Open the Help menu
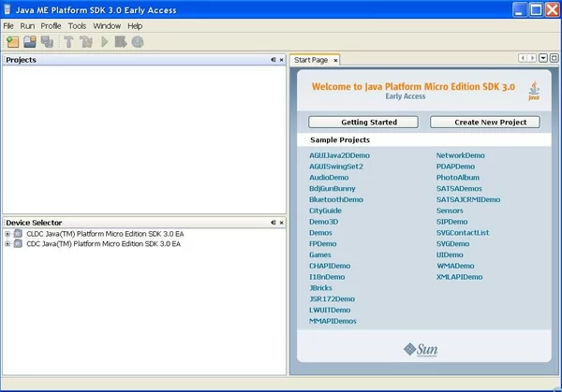 [135, 26]
